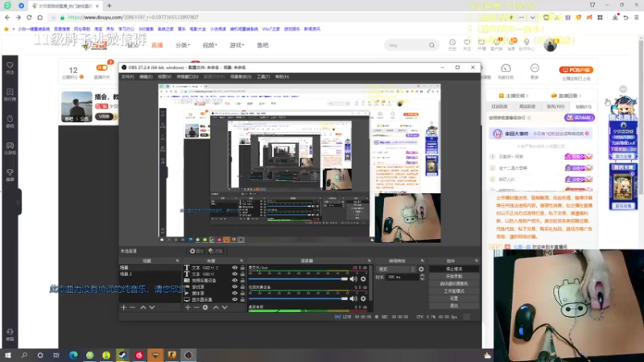The width and height of the screenshot is (644, 362).
Task: Open scene transition properties gear in OBS
Action: [421, 269]
